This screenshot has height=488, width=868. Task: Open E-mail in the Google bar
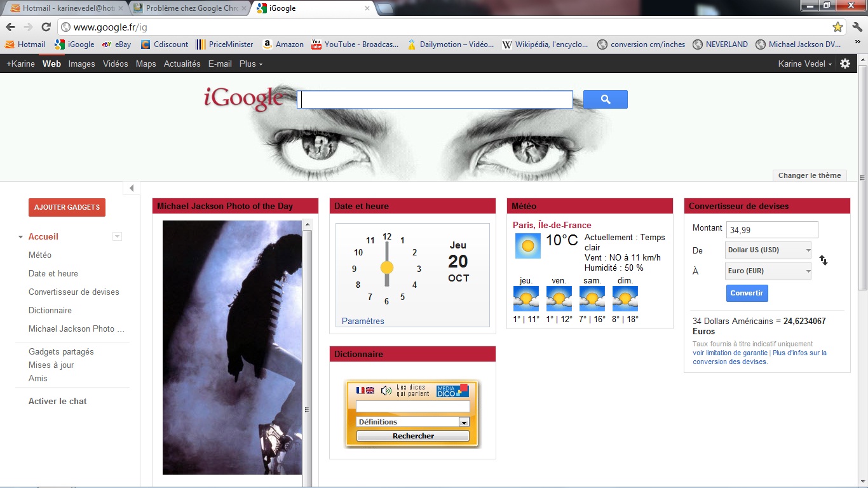220,64
